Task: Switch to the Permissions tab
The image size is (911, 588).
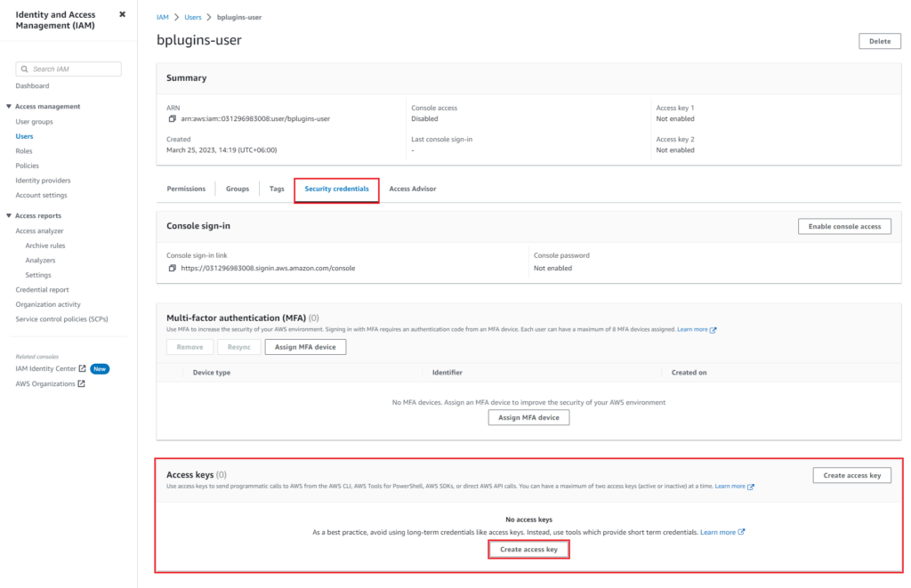Action: 186,189
